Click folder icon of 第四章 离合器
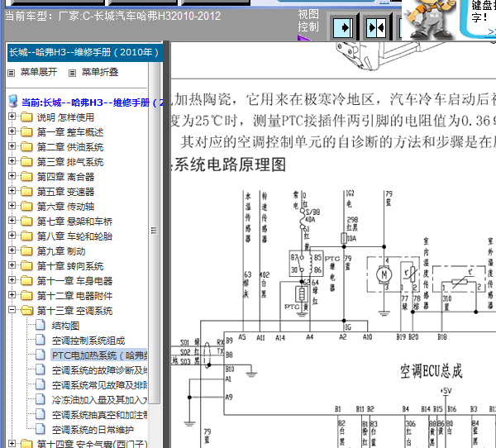 coord(26,176)
